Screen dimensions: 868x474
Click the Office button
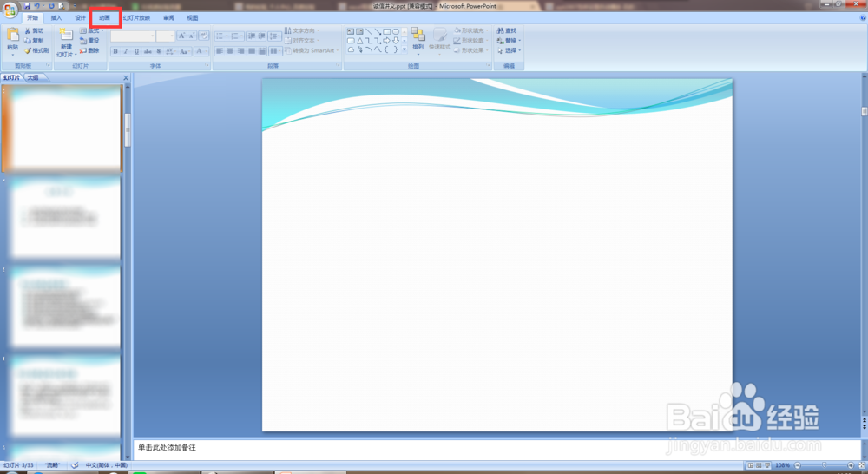tap(10, 10)
